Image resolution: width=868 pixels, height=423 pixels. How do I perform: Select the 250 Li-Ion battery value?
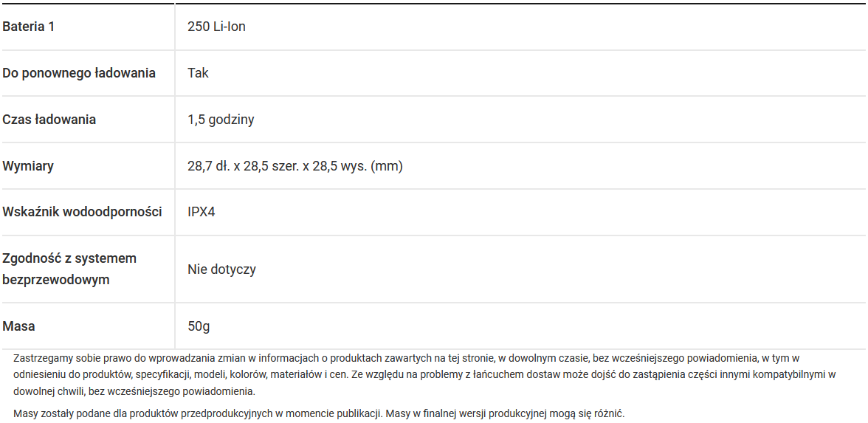click(x=216, y=27)
